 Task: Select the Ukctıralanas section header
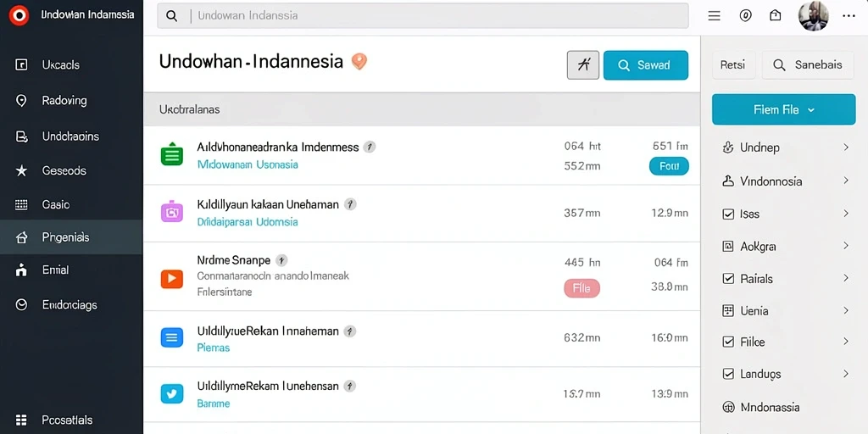(421, 109)
